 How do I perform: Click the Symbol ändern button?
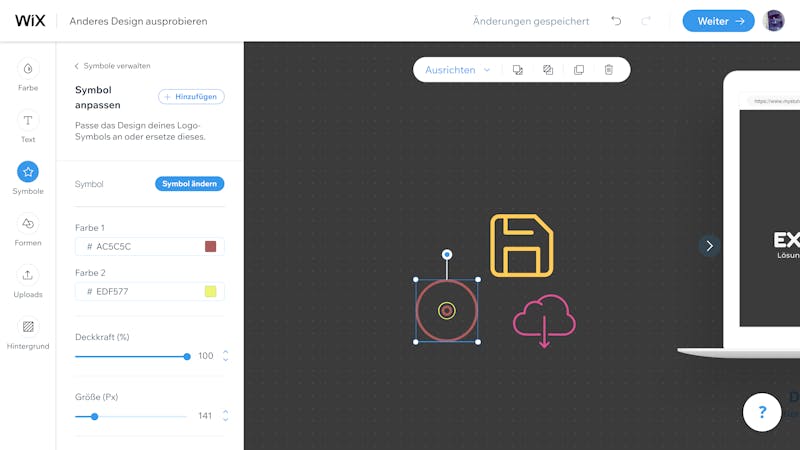[189, 184]
